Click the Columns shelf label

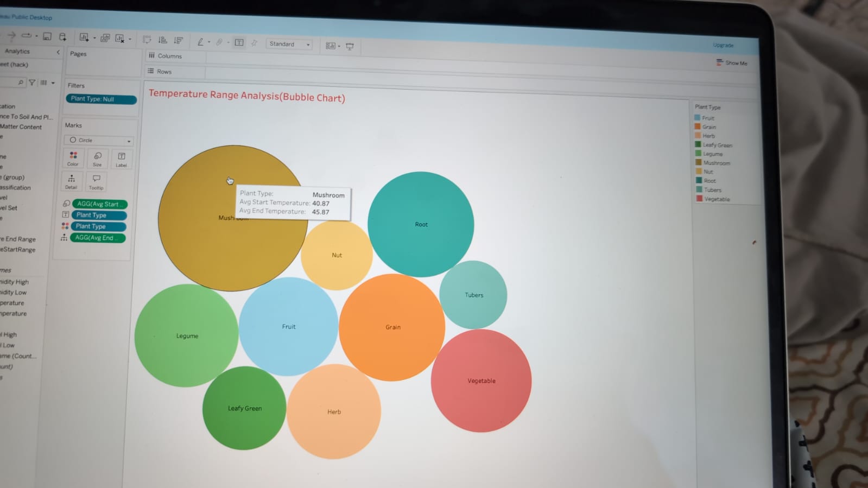point(169,56)
